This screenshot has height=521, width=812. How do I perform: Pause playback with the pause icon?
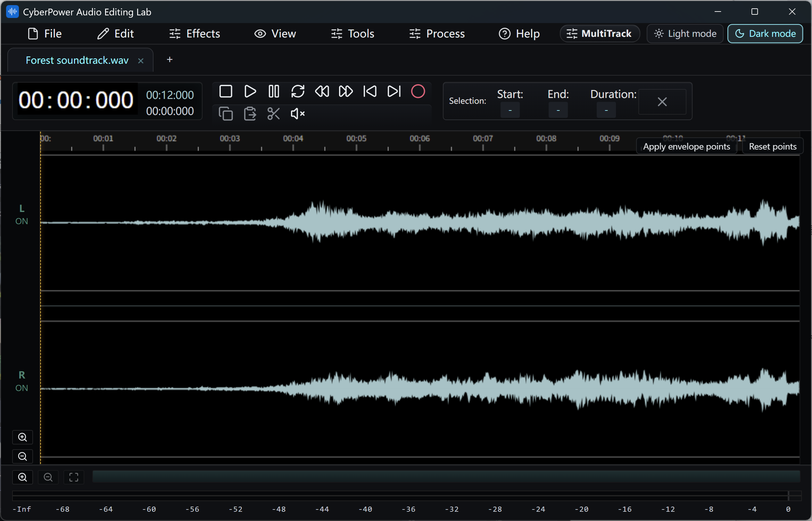(274, 91)
